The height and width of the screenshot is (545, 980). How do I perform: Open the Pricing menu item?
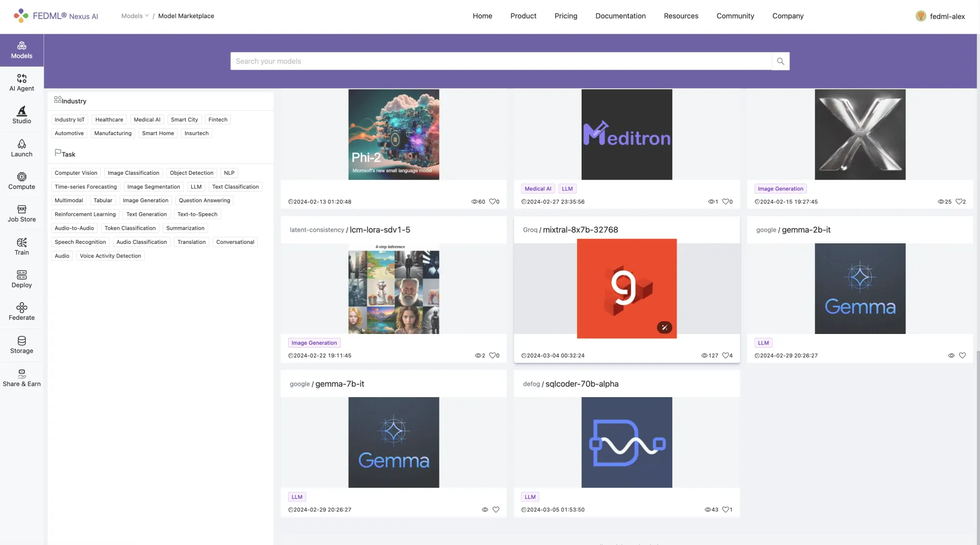pyautogui.click(x=565, y=16)
